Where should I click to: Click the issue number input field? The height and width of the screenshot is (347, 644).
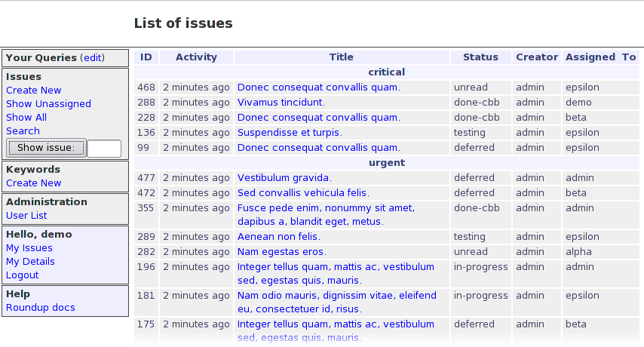104,149
